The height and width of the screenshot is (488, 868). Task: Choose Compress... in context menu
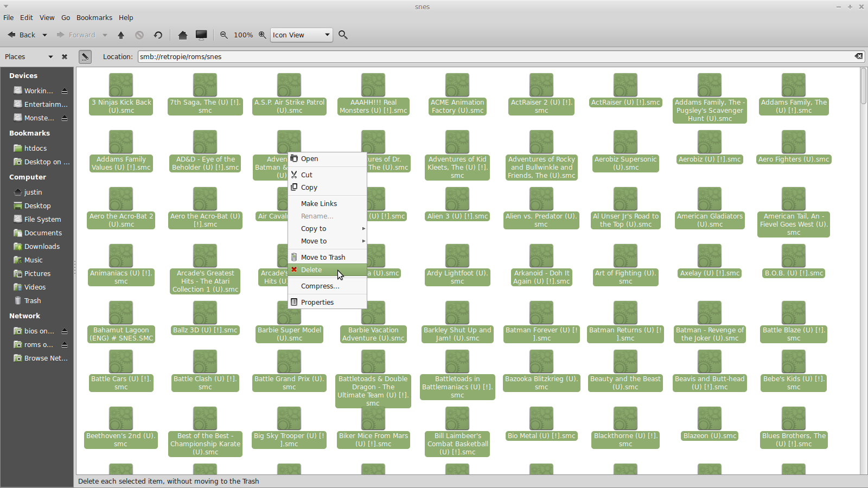tap(327, 286)
